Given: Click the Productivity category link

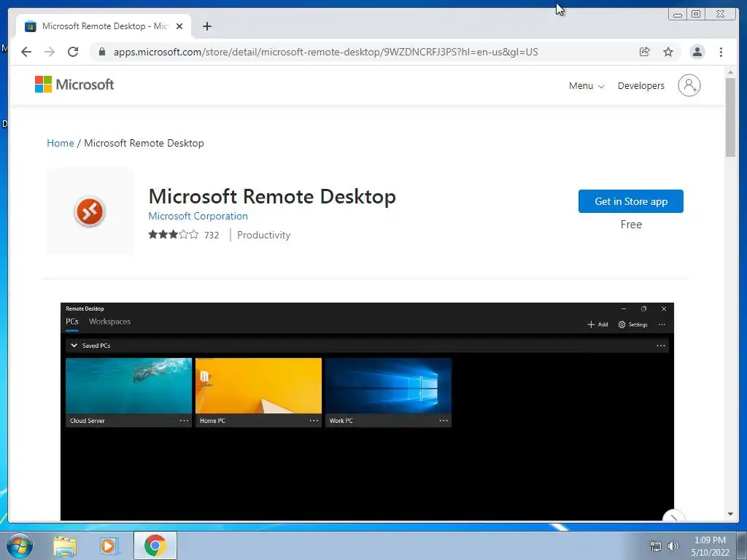Looking at the screenshot, I should click(x=263, y=235).
